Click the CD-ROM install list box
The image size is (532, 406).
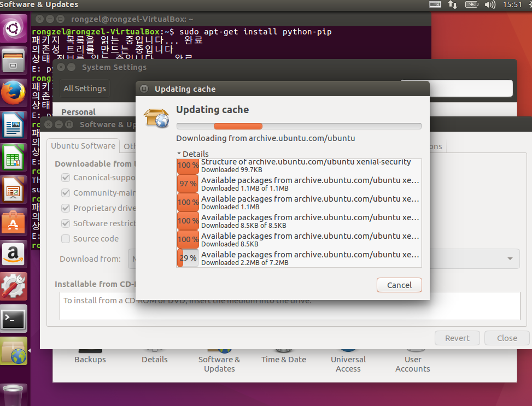click(290, 306)
